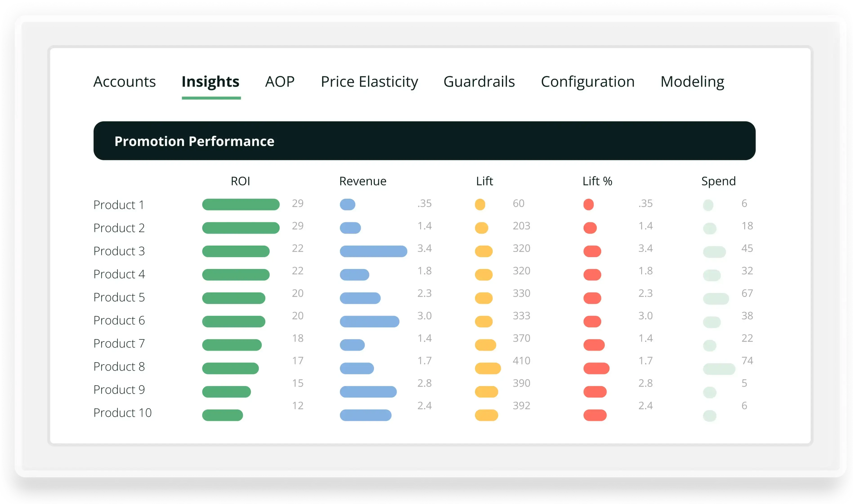Image resolution: width=853 pixels, height=504 pixels.
Task: Click the ROI column header
Action: 240,181
